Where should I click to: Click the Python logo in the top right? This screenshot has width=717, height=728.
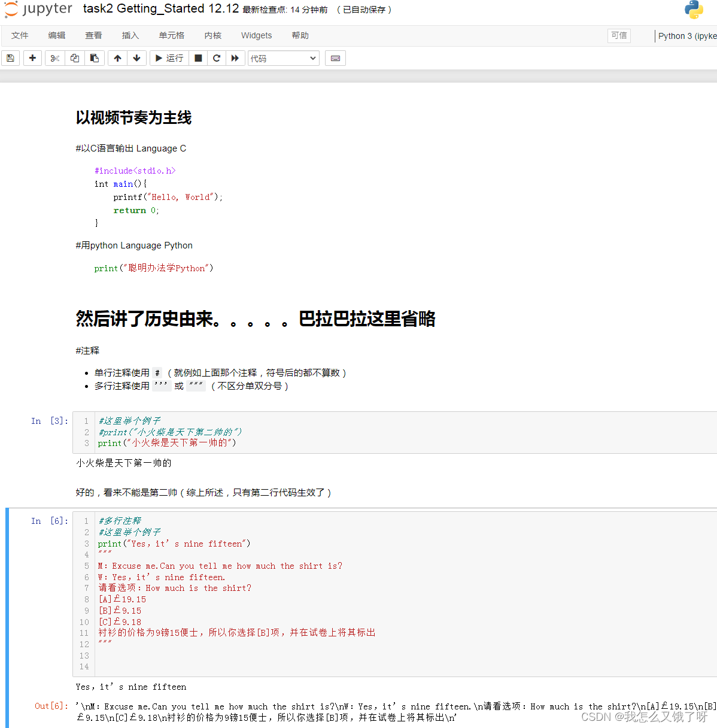tap(694, 10)
